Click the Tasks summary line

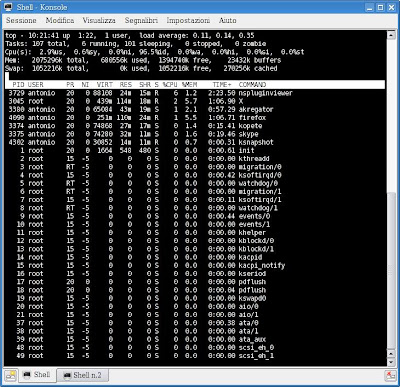point(136,44)
